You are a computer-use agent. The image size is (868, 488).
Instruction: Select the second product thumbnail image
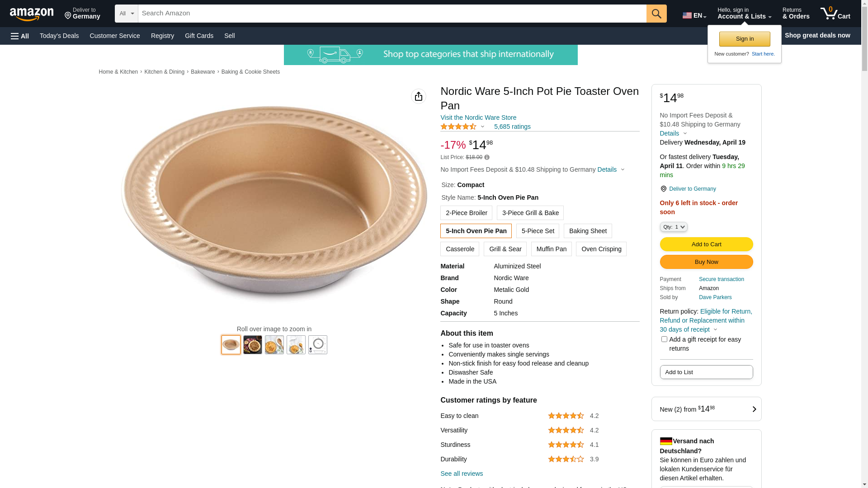click(x=252, y=345)
